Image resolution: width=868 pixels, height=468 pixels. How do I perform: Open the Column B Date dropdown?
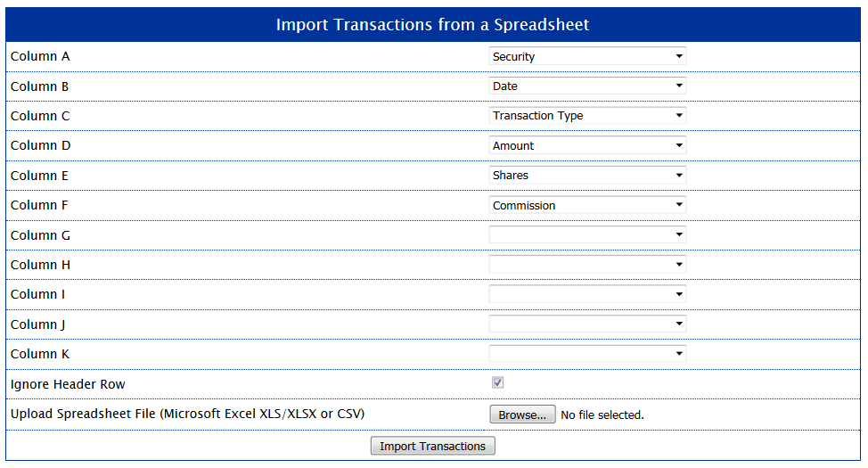click(x=587, y=86)
